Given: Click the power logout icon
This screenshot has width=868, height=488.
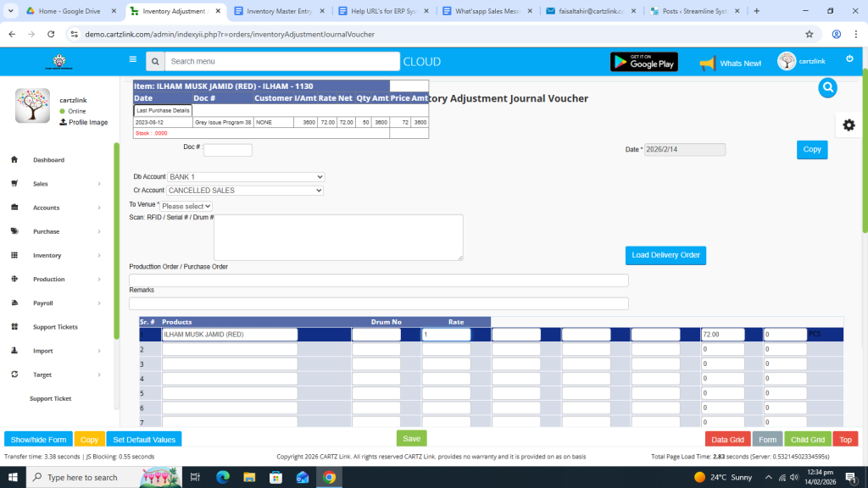Looking at the screenshot, I should (x=849, y=59).
